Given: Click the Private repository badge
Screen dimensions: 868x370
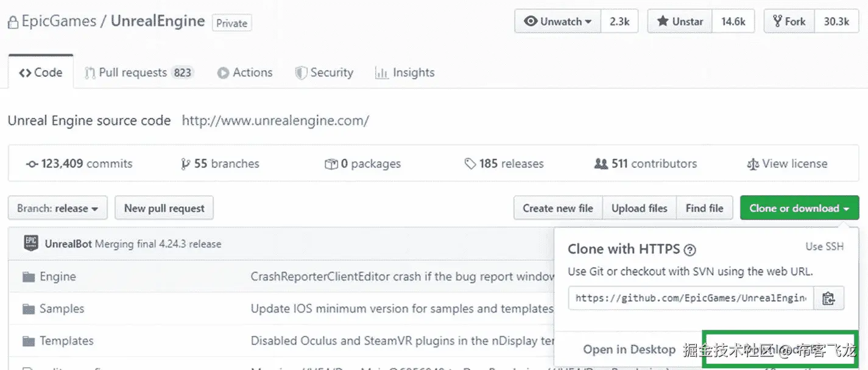Looking at the screenshot, I should point(231,23).
